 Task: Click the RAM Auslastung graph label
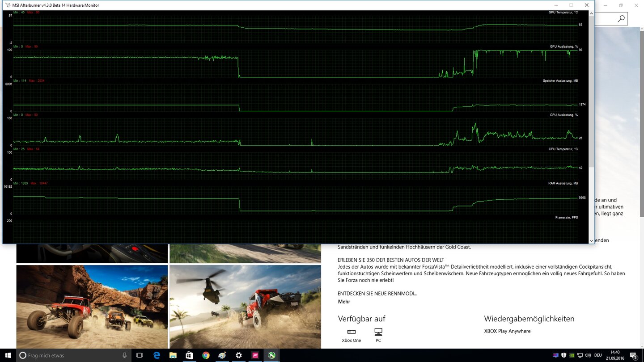click(563, 183)
